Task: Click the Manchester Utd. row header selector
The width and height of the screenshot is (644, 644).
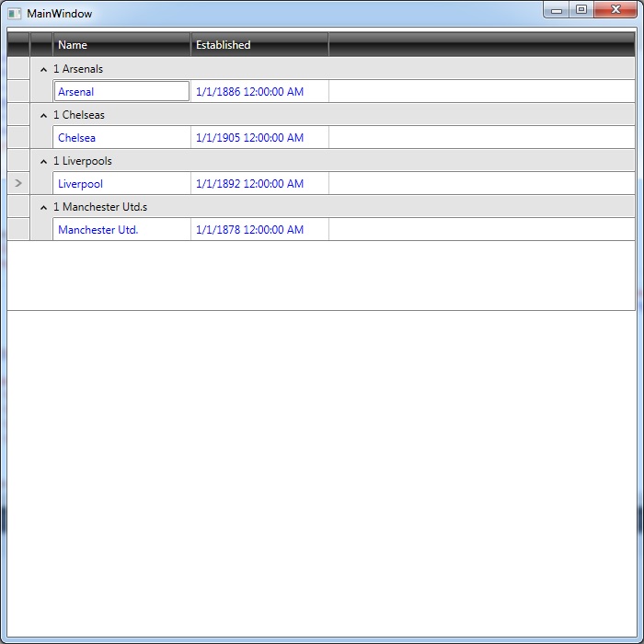Action: point(18,229)
